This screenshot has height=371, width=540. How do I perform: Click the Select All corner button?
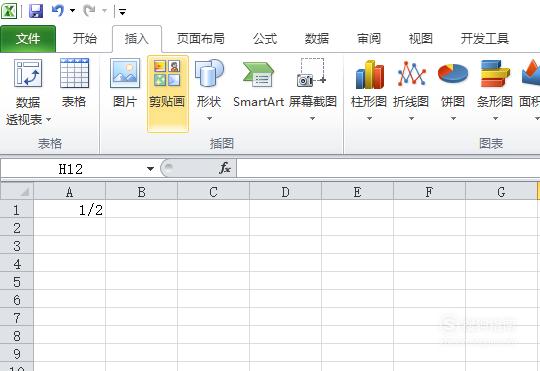click(17, 192)
